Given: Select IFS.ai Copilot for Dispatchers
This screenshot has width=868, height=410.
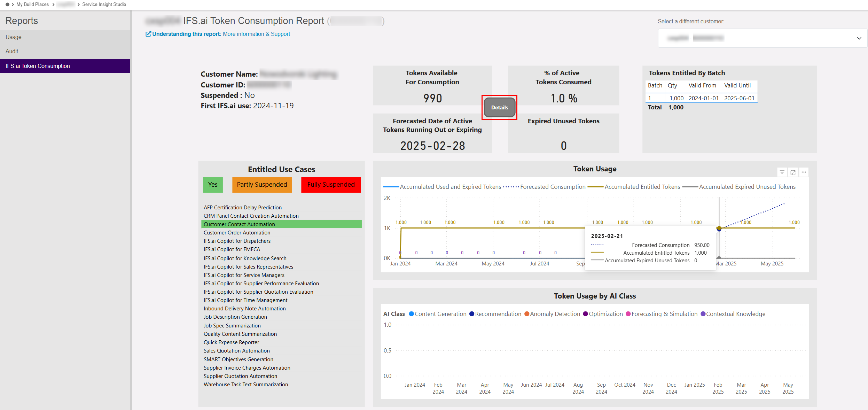Looking at the screenshot, I should click(x=237, y=241).
